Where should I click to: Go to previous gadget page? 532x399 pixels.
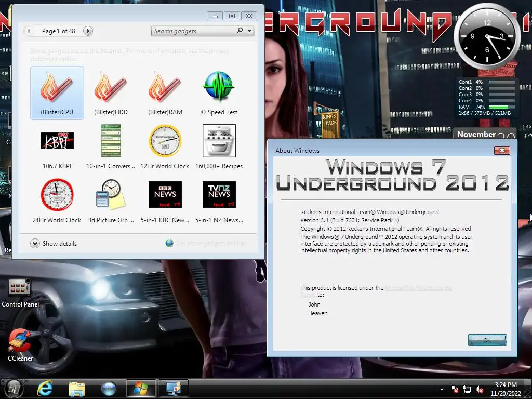click(x=29, y=31)
